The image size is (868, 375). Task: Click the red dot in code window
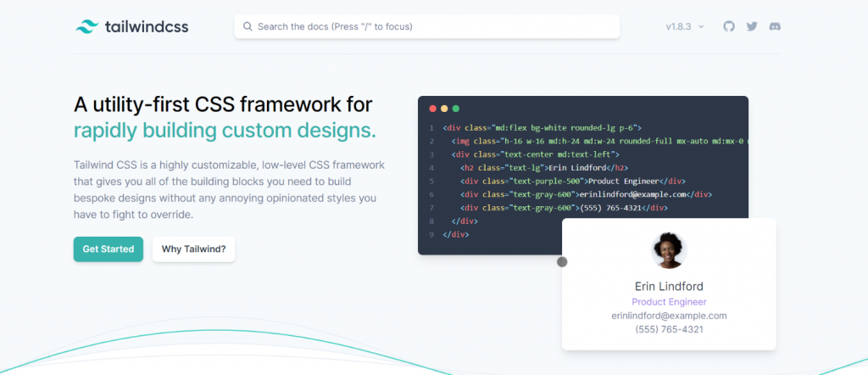[433, 109]
